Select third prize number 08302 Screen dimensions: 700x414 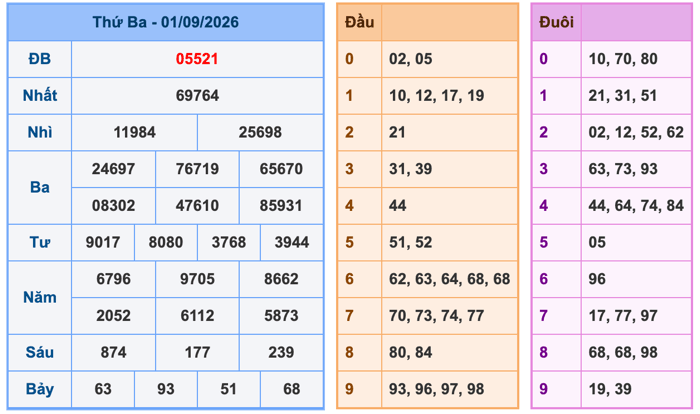point(113,205)
